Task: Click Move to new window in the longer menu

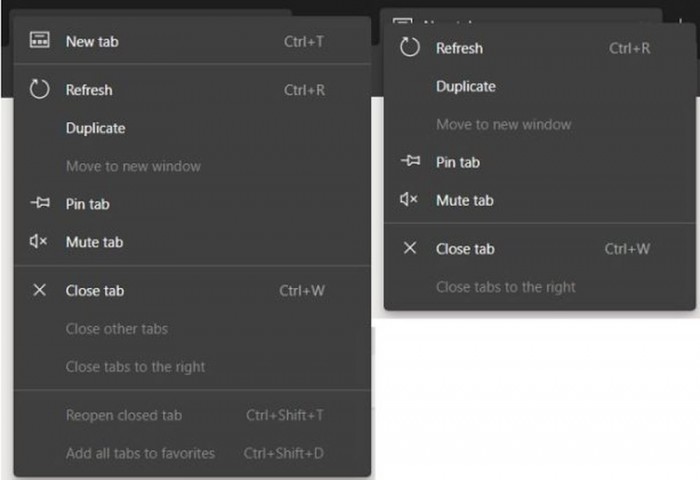Action: pos(133,166)
